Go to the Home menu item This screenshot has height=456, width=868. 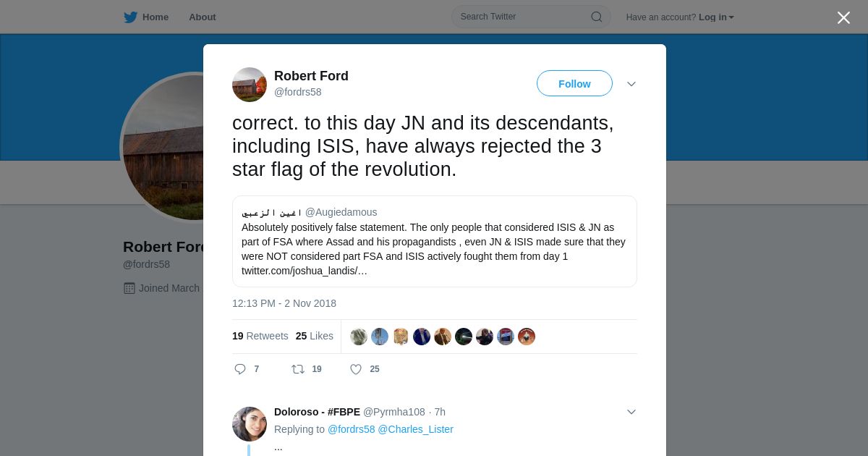point(156,17)
